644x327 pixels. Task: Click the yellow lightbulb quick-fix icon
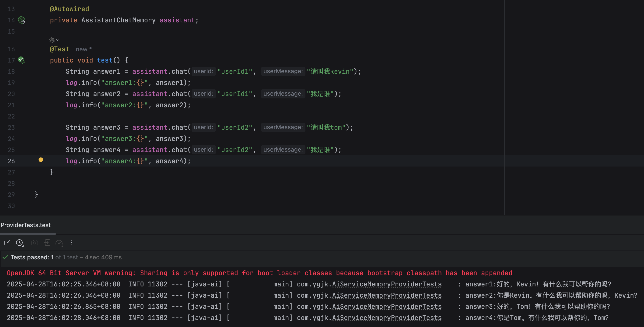[x=41, y=161]
